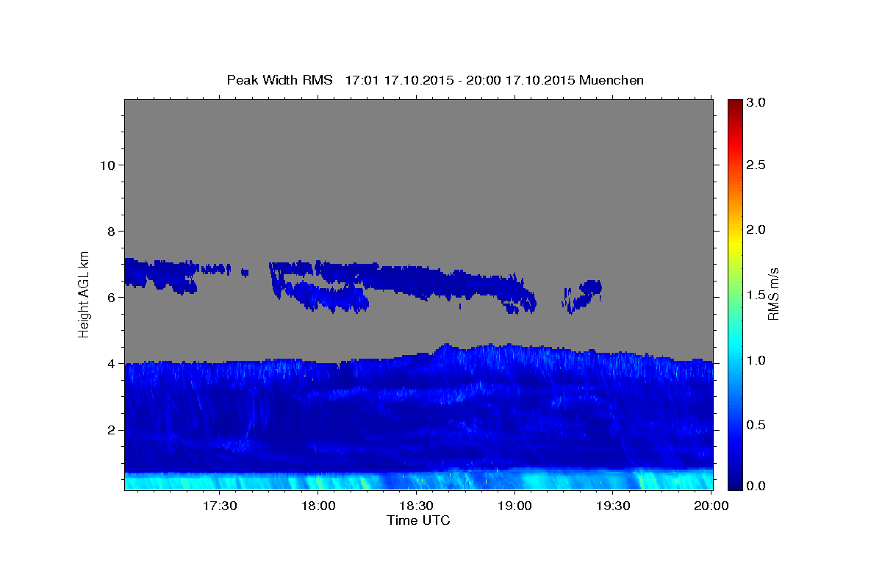Click the 19:30 time tick label
This screenshot has width=882, height=588.
pos(612,506)
